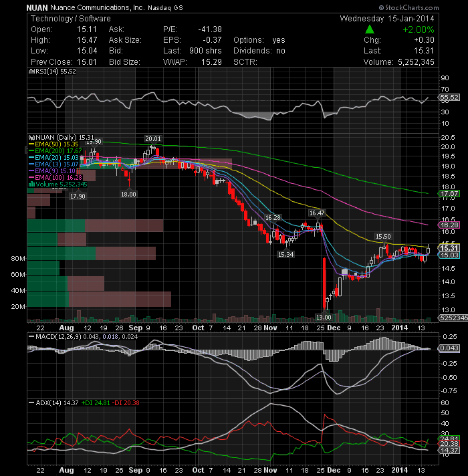468x476 pixels.
Task: Click the +2.00% percent change value
Action: click(x=419, y=29)
